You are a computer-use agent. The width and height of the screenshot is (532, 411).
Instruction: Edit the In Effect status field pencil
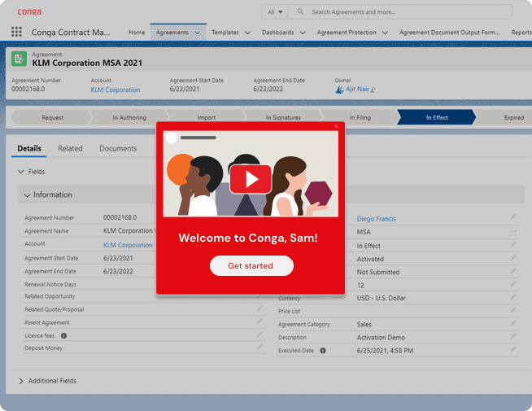pos(513,244)
